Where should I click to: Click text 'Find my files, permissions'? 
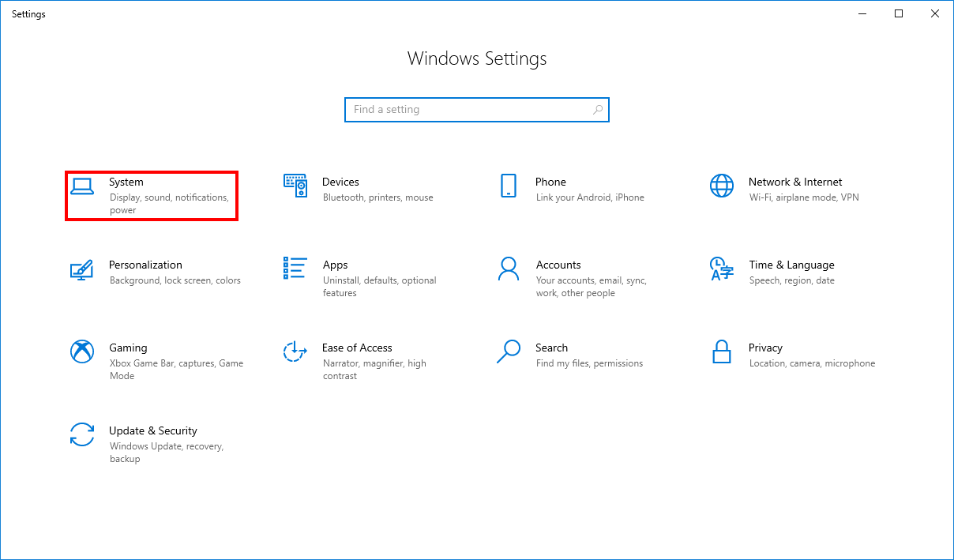[589, 363]
